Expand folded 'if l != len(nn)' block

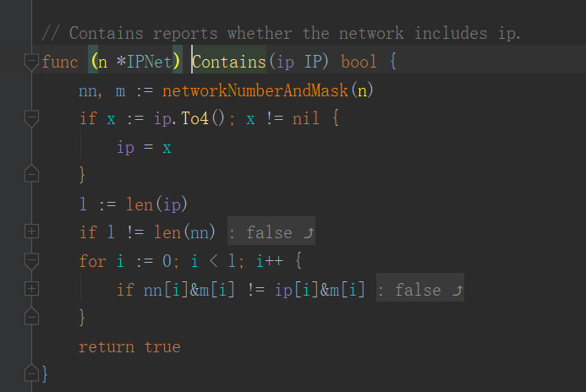coord(31,231)
